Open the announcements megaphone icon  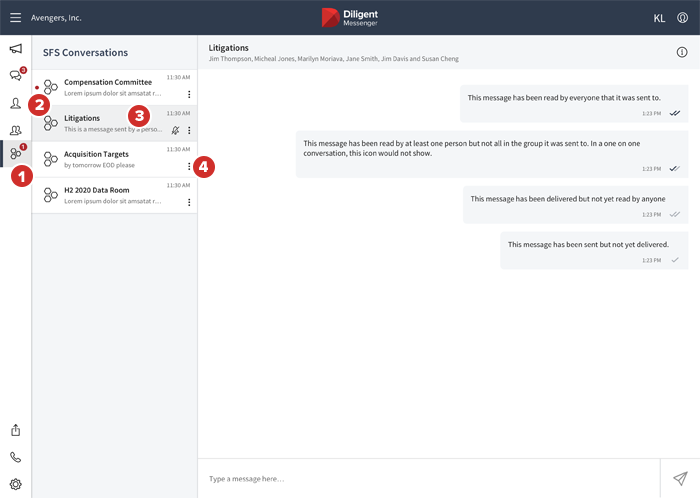[16, 49]
